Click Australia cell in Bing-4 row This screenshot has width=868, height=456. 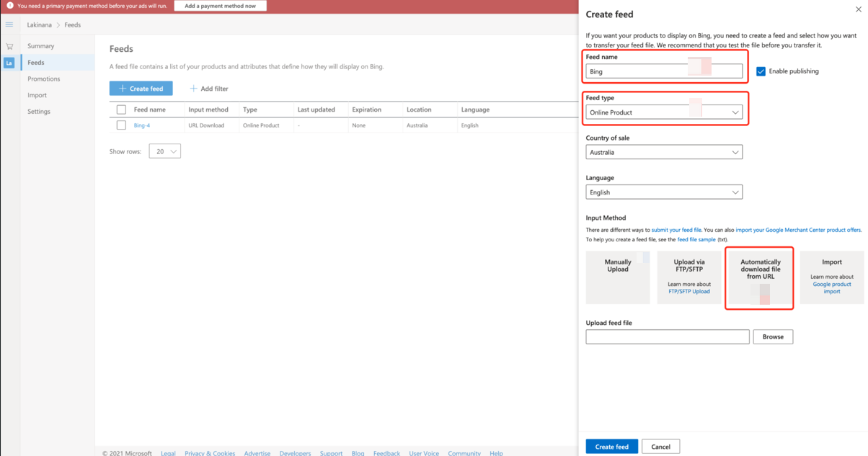(x=417, y=125)
